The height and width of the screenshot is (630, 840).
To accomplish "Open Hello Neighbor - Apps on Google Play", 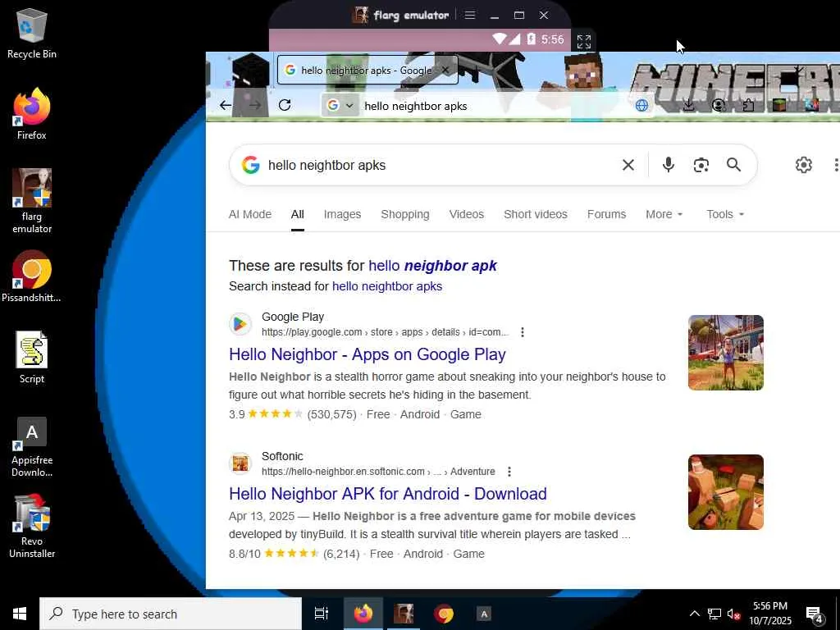I will point(367,354).
